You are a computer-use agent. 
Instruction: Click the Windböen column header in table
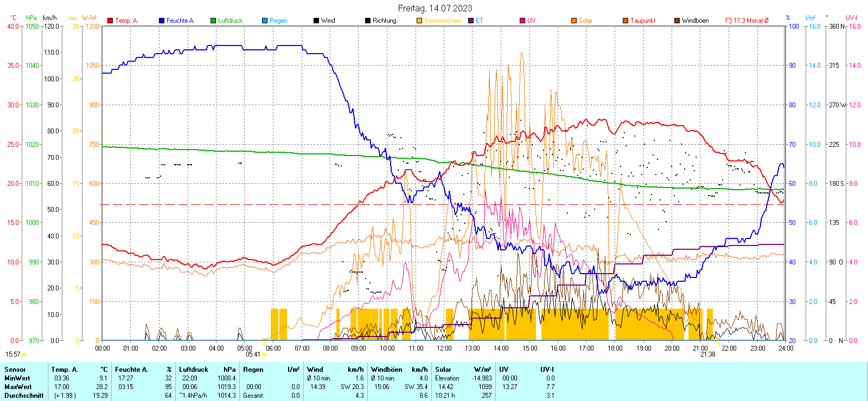(386, 370)
